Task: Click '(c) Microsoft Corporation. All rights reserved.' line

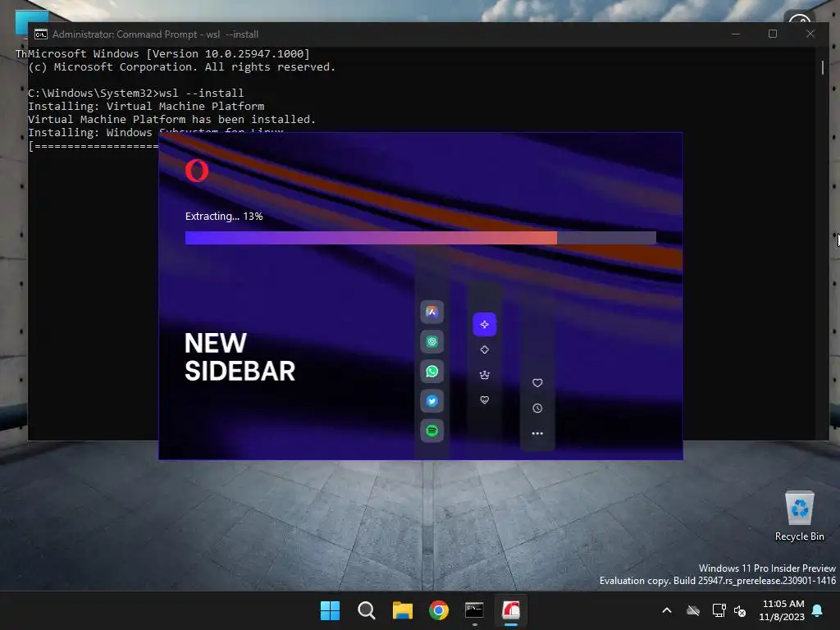Action: 181,67
